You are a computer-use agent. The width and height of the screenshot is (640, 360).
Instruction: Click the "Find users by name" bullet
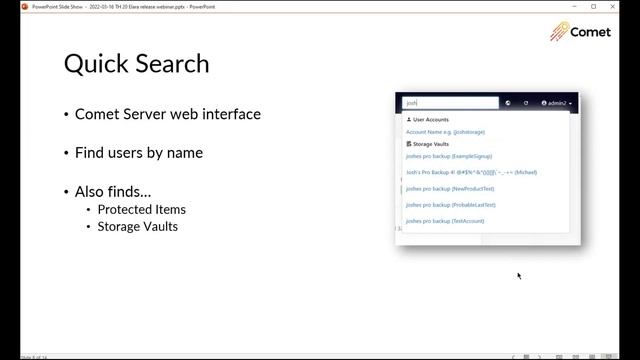139,153
